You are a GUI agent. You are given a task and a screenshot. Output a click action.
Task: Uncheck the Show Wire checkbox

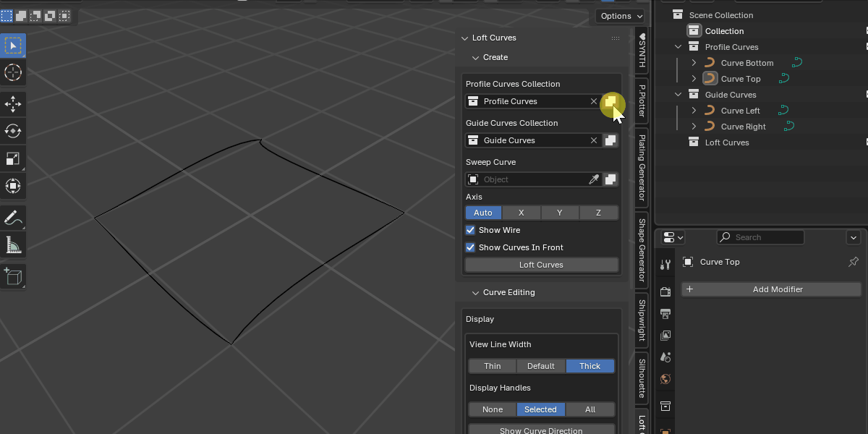click(470, 230)
